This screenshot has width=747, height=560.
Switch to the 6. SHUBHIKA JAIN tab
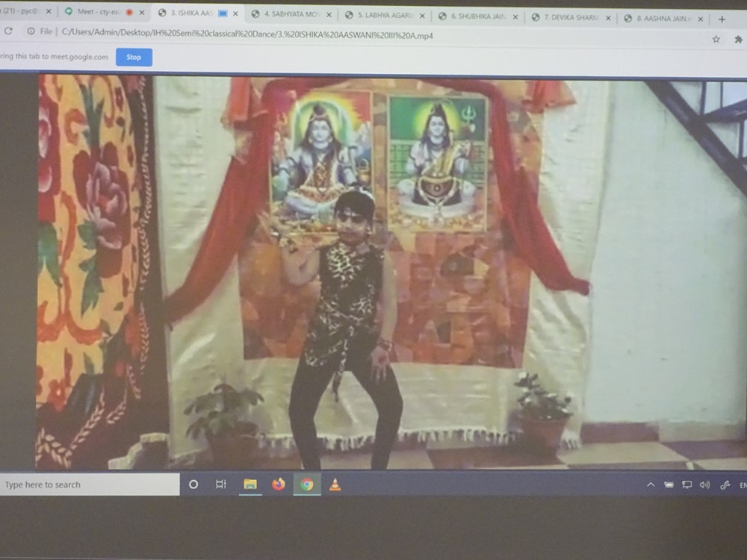pos(479,16)
